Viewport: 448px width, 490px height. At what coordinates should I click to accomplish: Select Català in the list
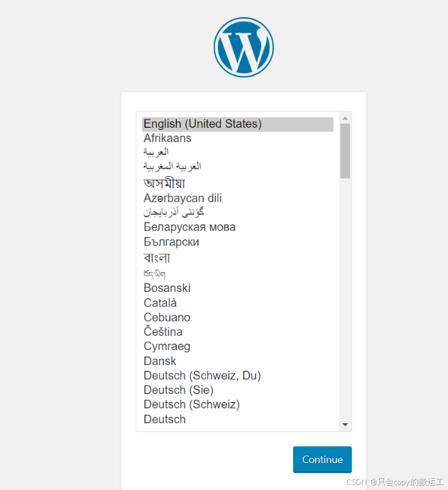(237, 303)
